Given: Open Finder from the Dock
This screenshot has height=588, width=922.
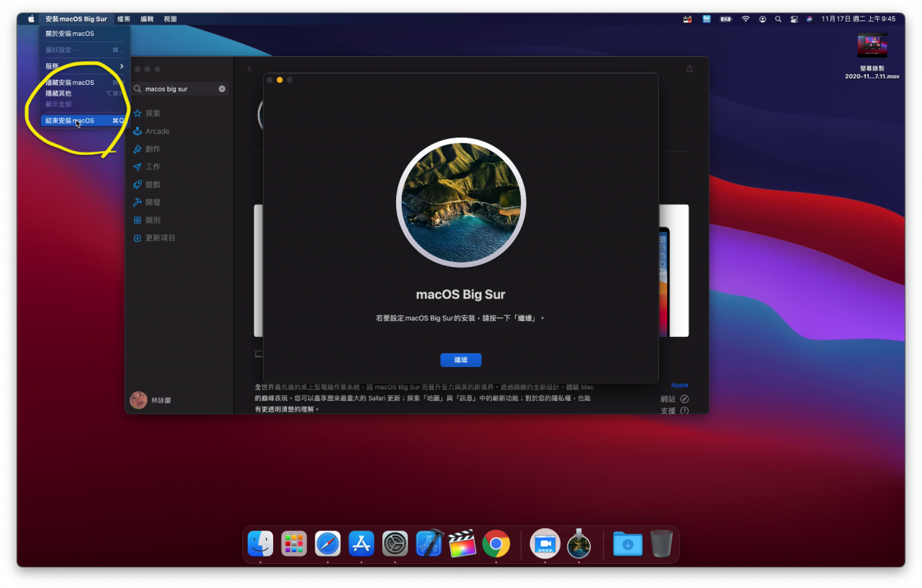Looking at the screenshot, I should (260, 543).
